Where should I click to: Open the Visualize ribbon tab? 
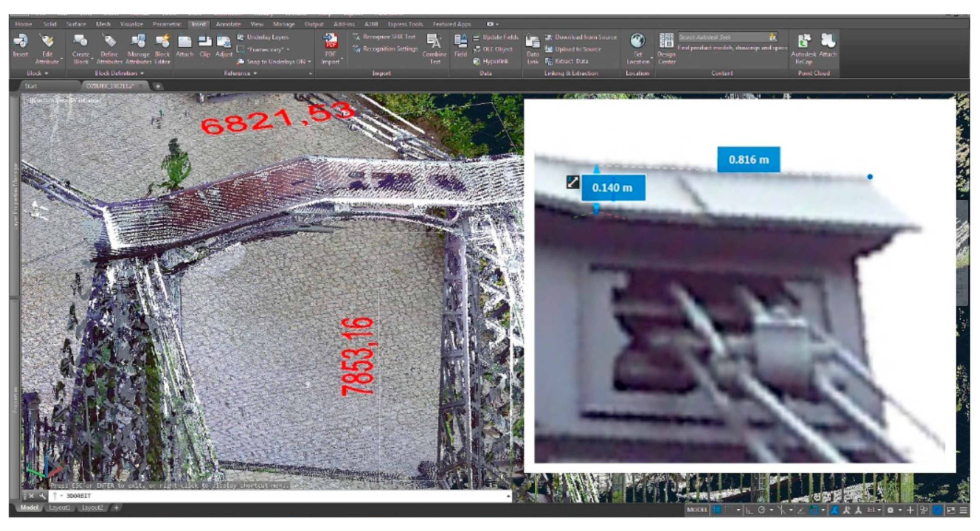(131, 24)
